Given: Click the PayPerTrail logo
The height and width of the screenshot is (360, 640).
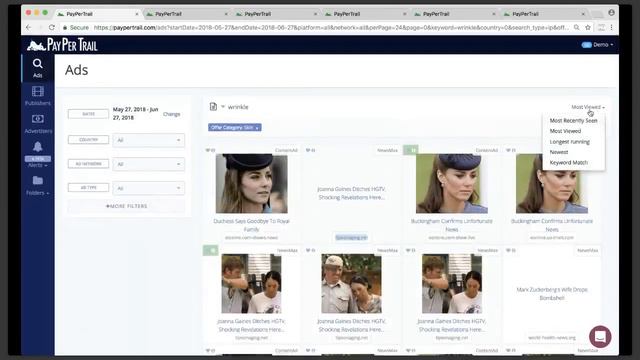Looking at the screenshot, I should (x=62, y=45).
